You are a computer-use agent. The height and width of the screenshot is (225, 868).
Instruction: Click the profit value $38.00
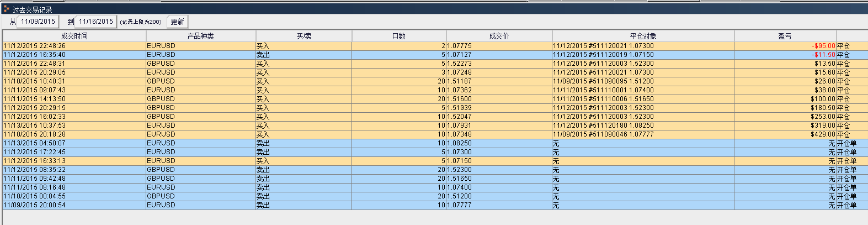[x=825, y=90]
